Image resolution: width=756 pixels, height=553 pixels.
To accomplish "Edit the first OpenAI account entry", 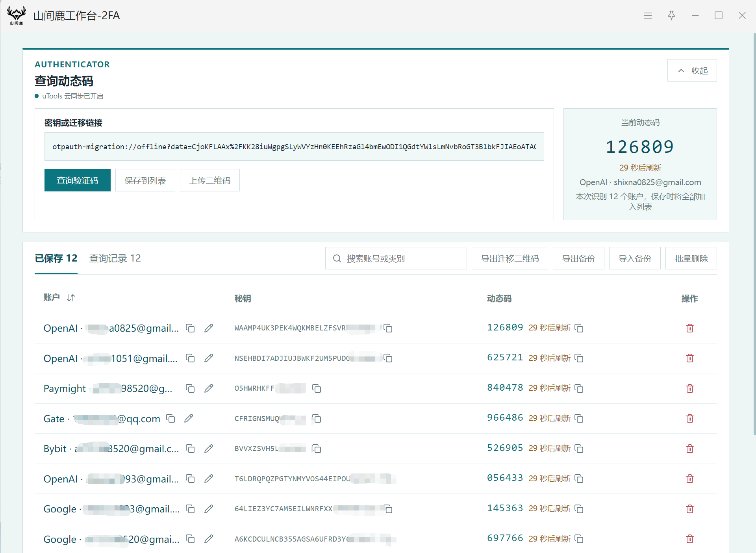I will point(209,328).
